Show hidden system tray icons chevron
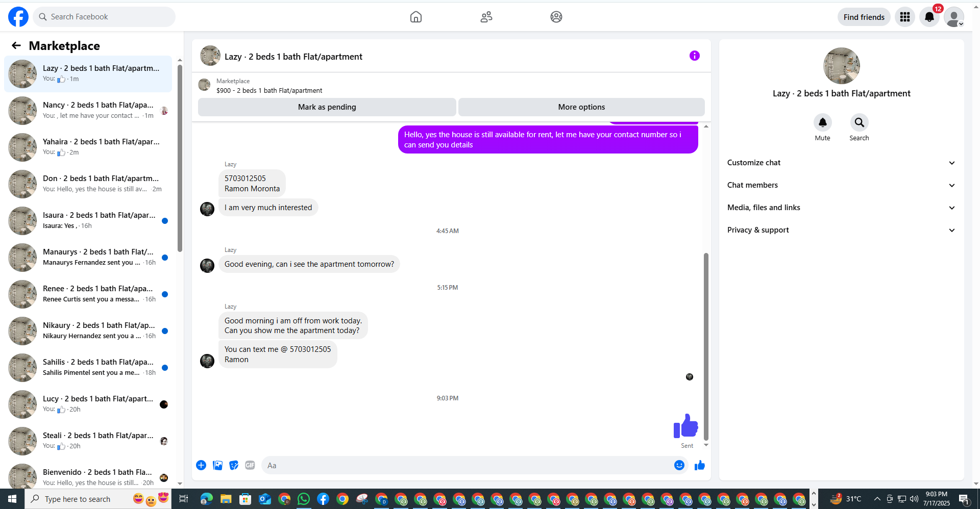The height and width of the screenshot is (509, 980). 877,499
